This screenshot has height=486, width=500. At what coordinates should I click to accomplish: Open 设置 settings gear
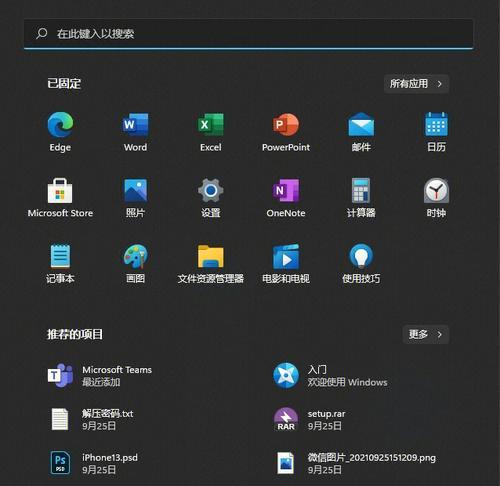pyautogui.click(x=211, y=198)
